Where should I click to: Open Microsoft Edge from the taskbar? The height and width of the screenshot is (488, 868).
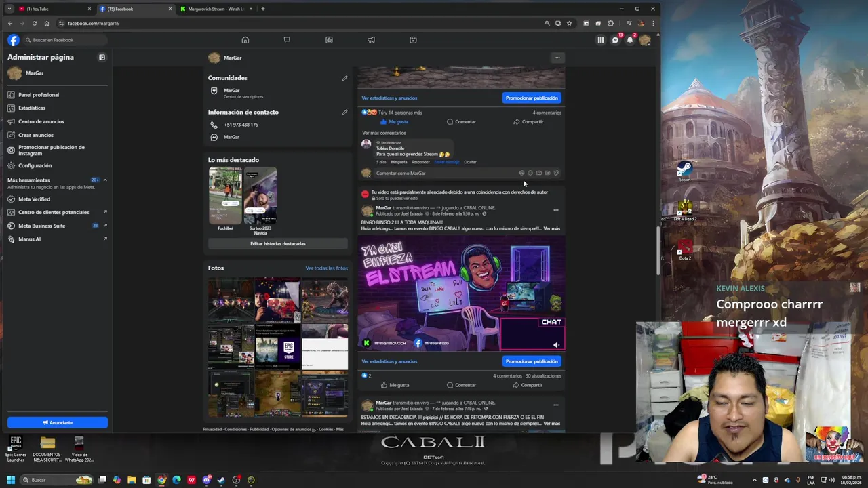pyautogui.click(x=176, y=480)
